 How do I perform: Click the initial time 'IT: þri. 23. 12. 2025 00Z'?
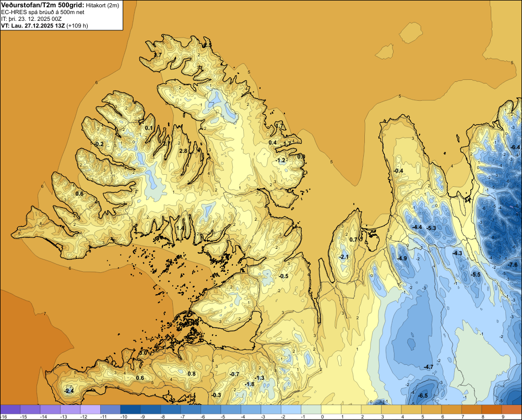click(31, 19)
